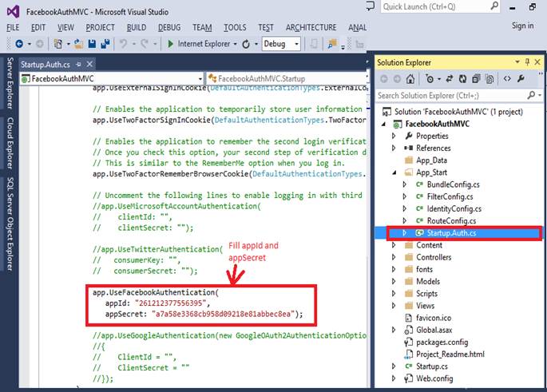Click the Collapse All icon in Solution Explorer
547x392 pixels.
tap(476, 79)
